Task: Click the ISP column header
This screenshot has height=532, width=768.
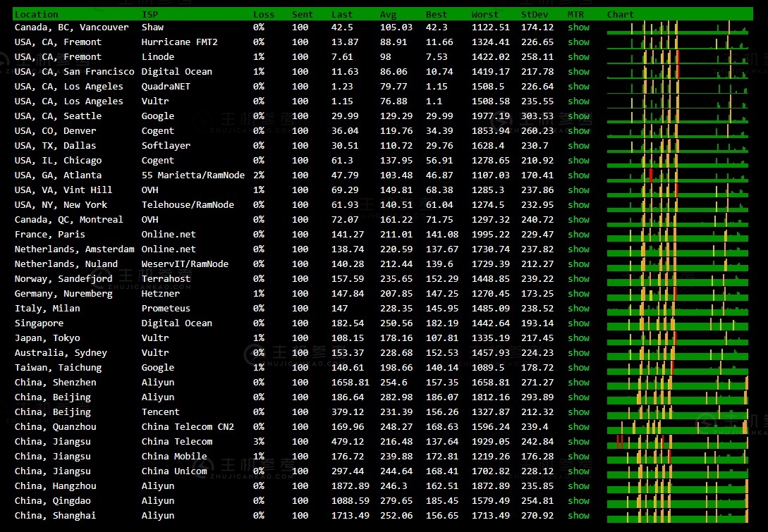Action: [150, 15]
